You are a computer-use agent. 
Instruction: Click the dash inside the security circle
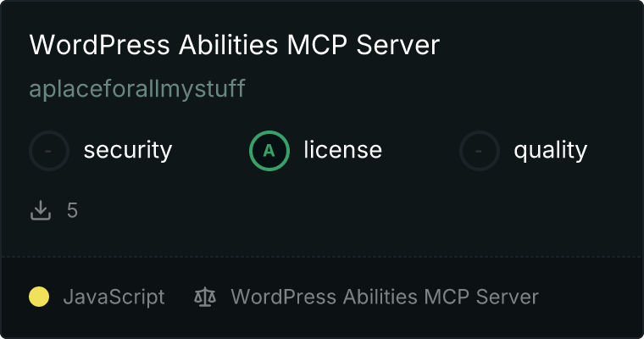point(48,151)
